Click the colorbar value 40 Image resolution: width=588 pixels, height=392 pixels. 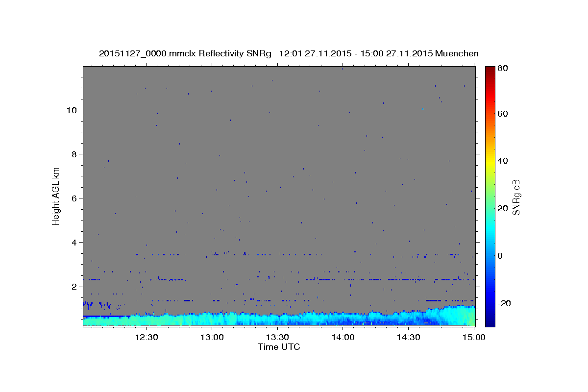[x=503, y=161]
